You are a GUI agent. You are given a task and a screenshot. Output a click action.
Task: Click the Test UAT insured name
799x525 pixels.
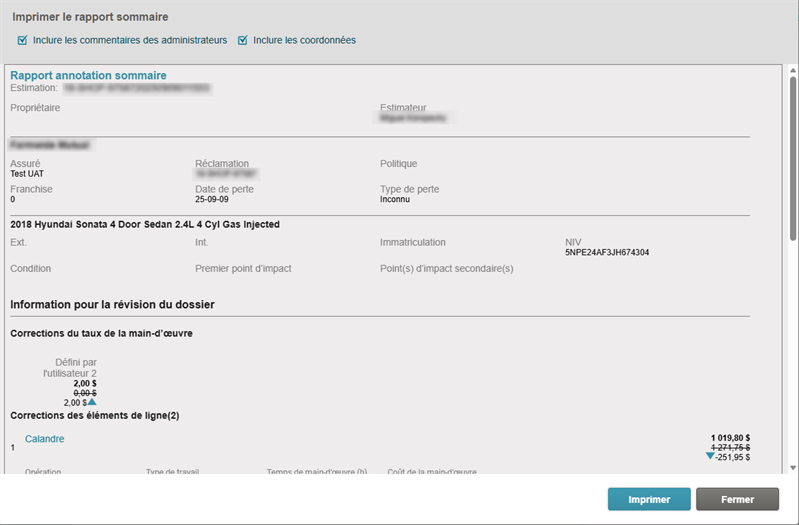click(x=27, y=174)
